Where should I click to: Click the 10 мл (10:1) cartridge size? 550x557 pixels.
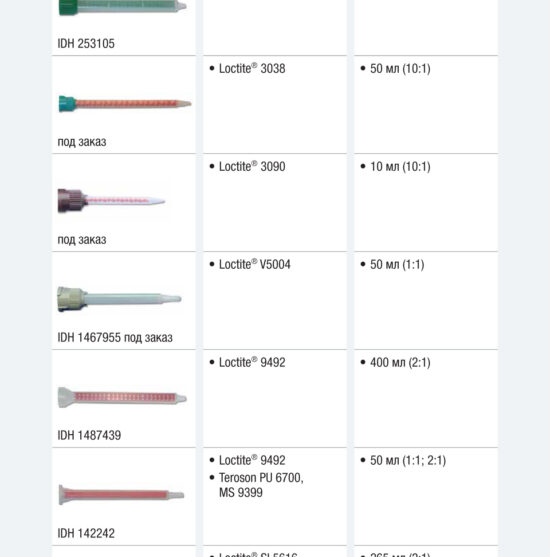point(400,167)
